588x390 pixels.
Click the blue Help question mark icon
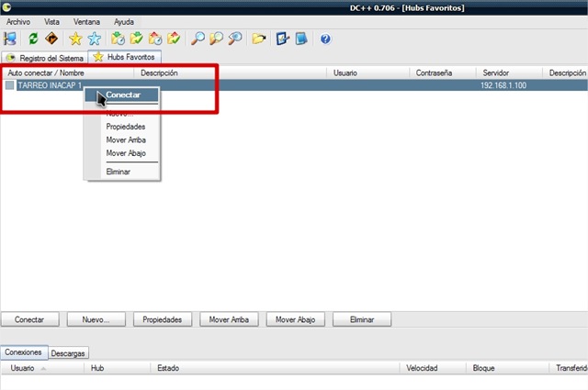tap(325, 39)
